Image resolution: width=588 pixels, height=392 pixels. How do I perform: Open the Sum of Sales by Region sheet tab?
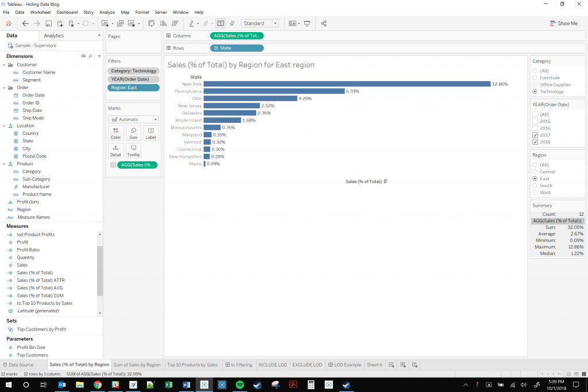(x=137, y=364)
